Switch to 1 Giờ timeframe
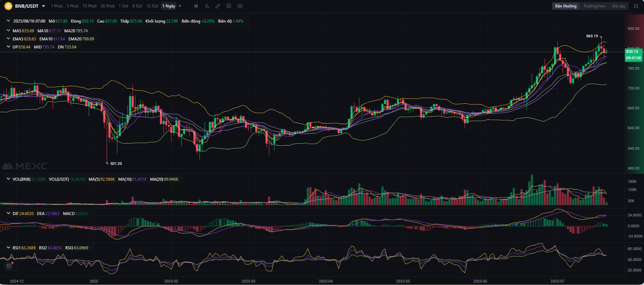 (123, 6)
